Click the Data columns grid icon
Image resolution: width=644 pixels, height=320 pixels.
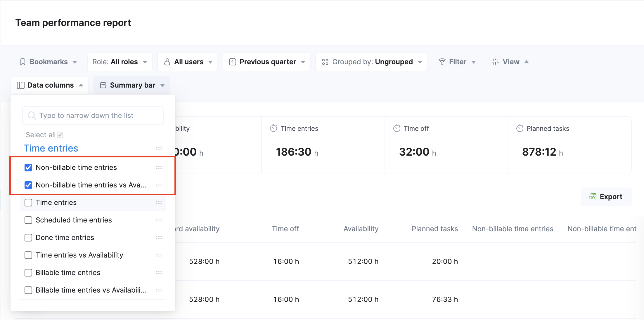[21, 85]
